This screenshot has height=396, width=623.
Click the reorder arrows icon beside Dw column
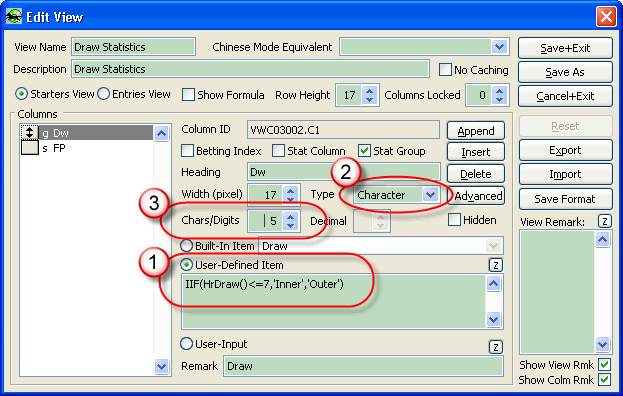coord(29,133)
